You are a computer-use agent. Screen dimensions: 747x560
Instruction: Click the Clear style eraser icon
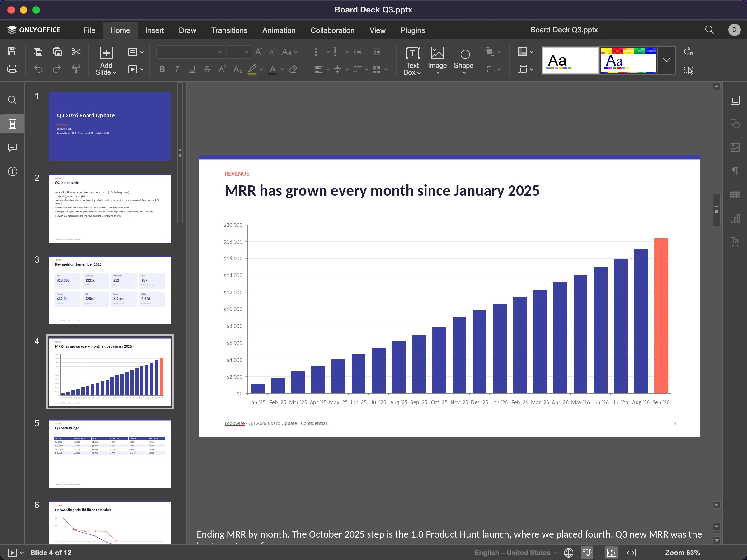[293, 69]
